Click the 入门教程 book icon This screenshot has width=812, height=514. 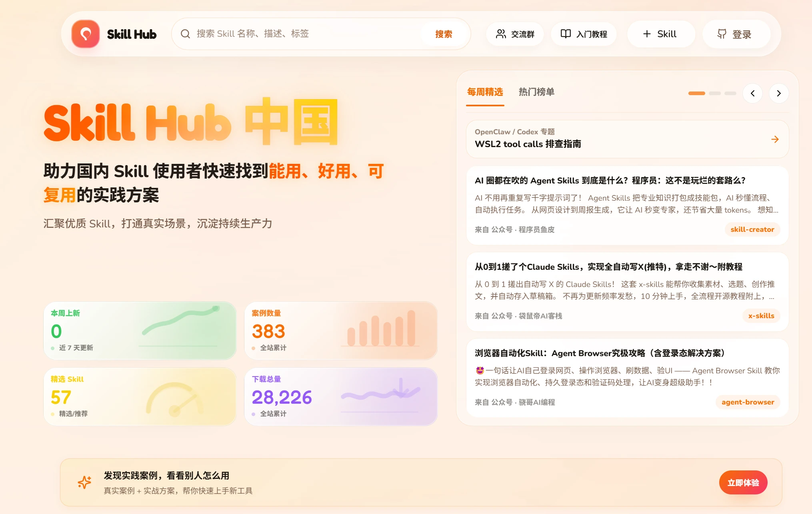pos(566,34)
